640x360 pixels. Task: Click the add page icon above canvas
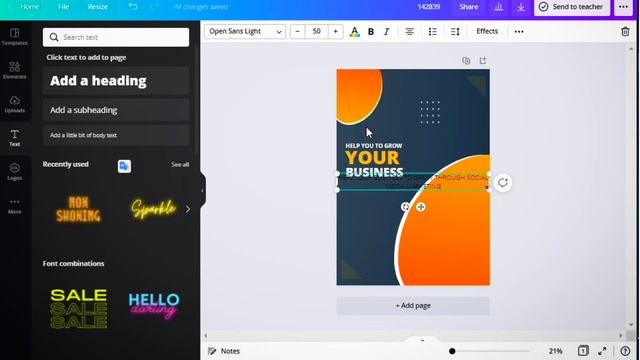point(483,60)
